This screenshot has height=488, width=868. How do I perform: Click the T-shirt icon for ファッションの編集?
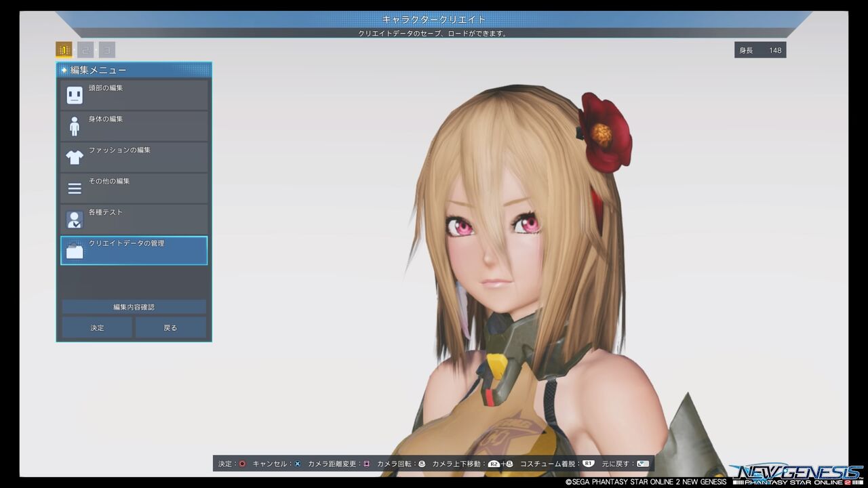point(75,157)
